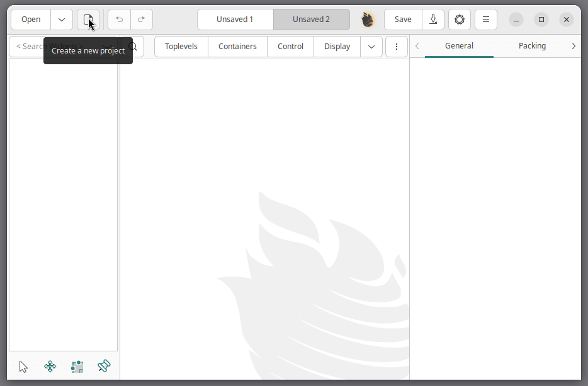
Task: Minimize the Glade window
Action: click(516, 20)
